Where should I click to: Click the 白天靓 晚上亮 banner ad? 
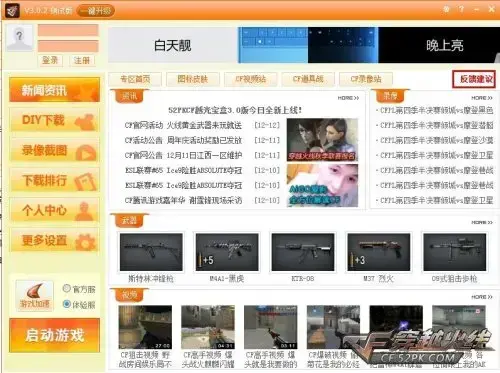pos(303,45)
